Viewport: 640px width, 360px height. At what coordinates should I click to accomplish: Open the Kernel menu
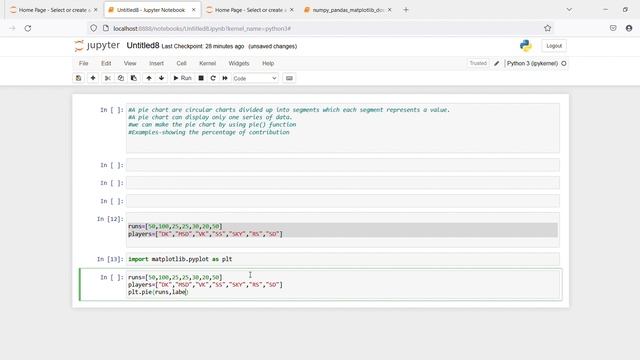[x=207, y=63]
